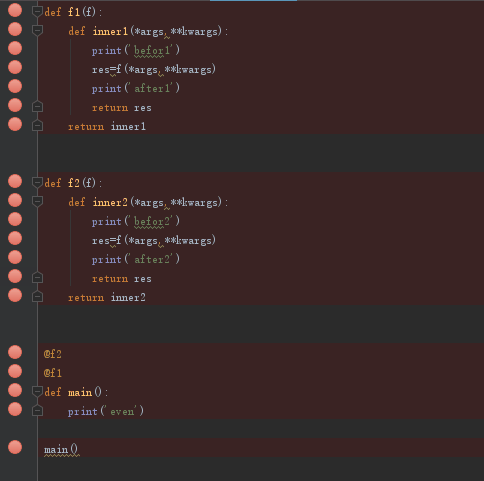The image size is (484, 481).
Task: Place cursor in 'inner2' on its def line
Action: point(110,202)
